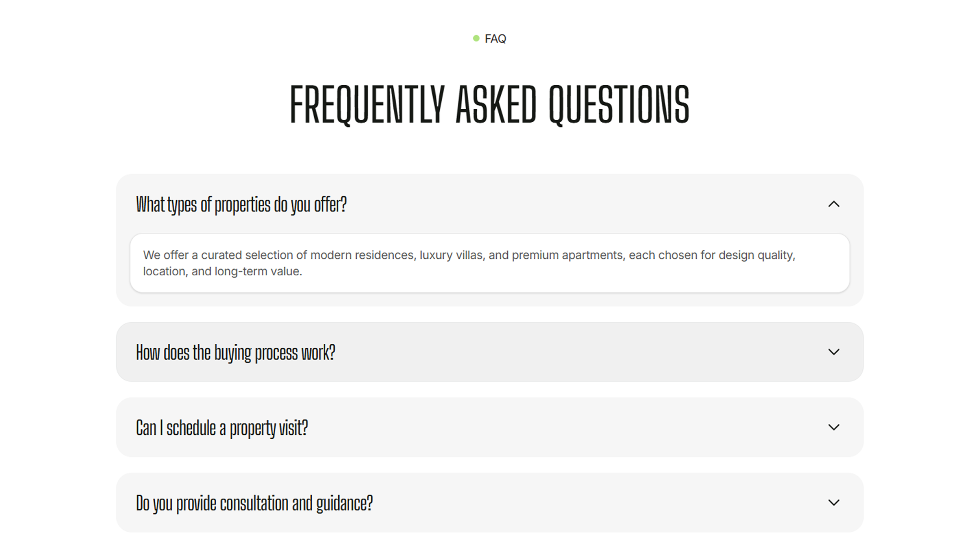Expand "Can I schedule a property visit?"

(x=490, y=427)
